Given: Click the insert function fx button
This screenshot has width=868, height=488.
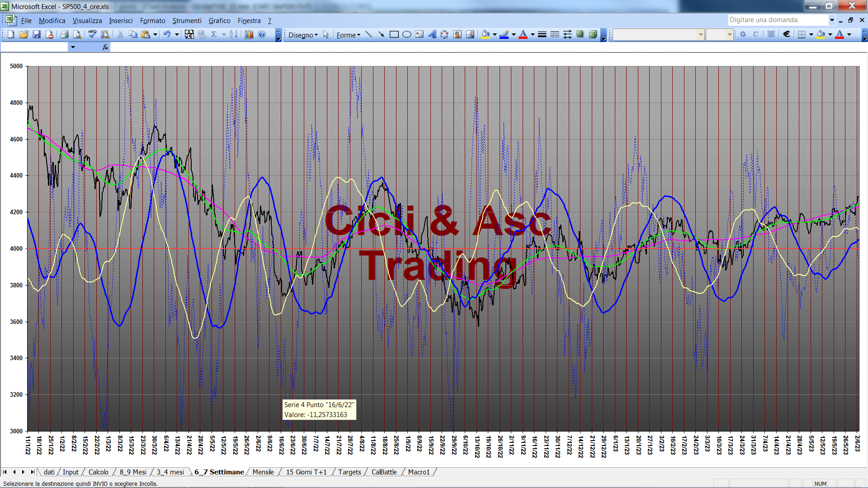Looking at the screenshot, I should click(105, 47).
